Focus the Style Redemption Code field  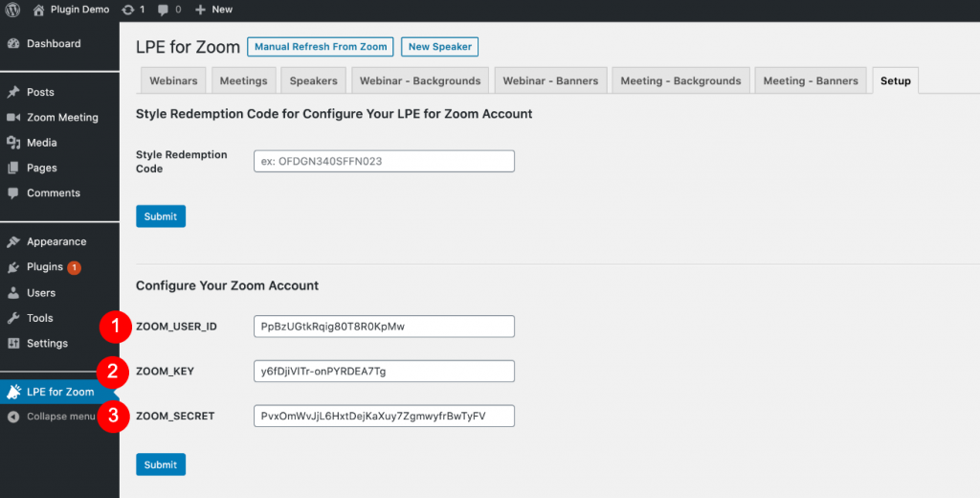pos(385,162)
